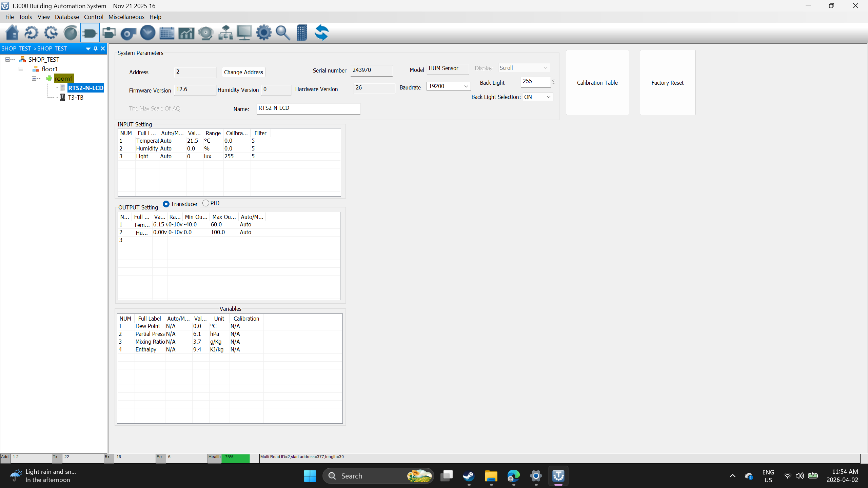
Task: Open the calendar schedule toolbar icon
Action: [x=167, y=33]
